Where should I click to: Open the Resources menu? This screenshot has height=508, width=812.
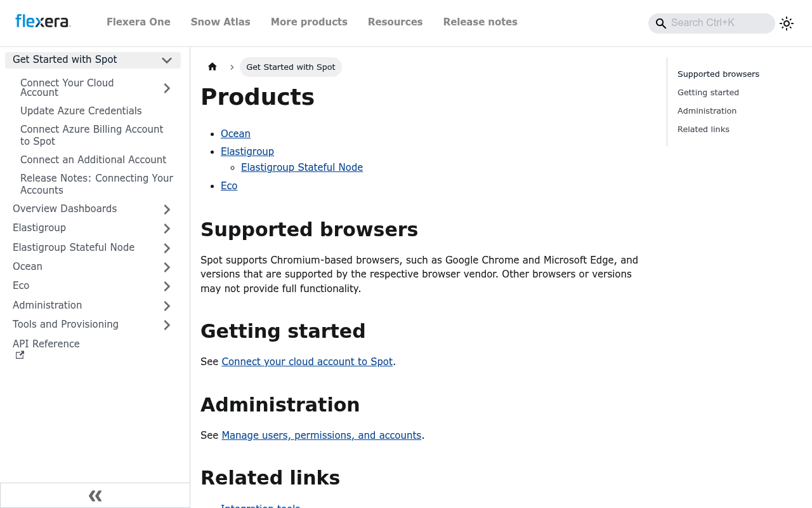tap(395, 22)
